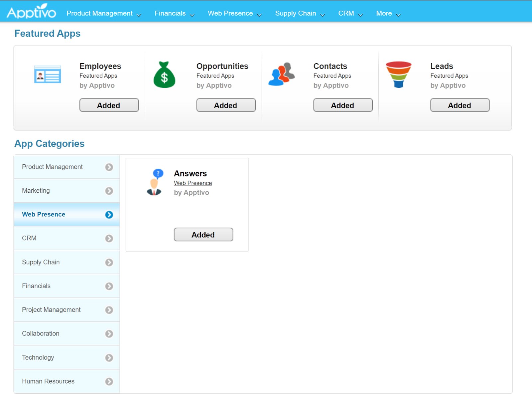Expand the Financials menu in top bar
The height and width of the screenshot is (401, 532).
(x=174, y=14)
